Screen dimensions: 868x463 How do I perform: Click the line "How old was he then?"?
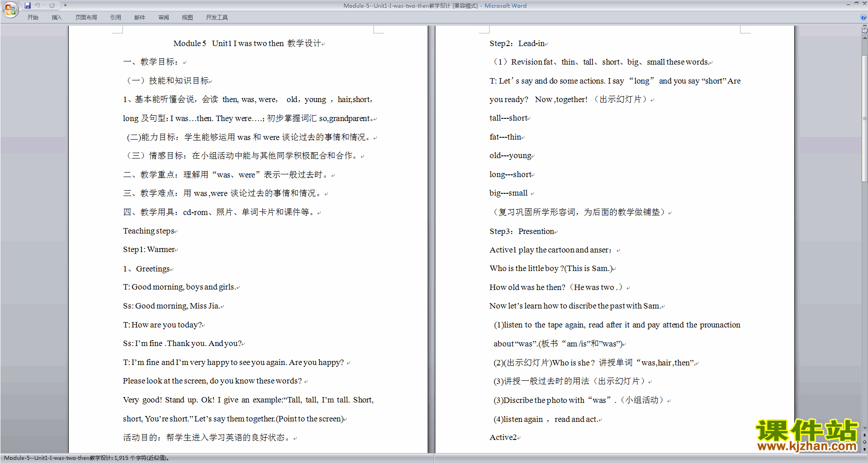[528, 287]
